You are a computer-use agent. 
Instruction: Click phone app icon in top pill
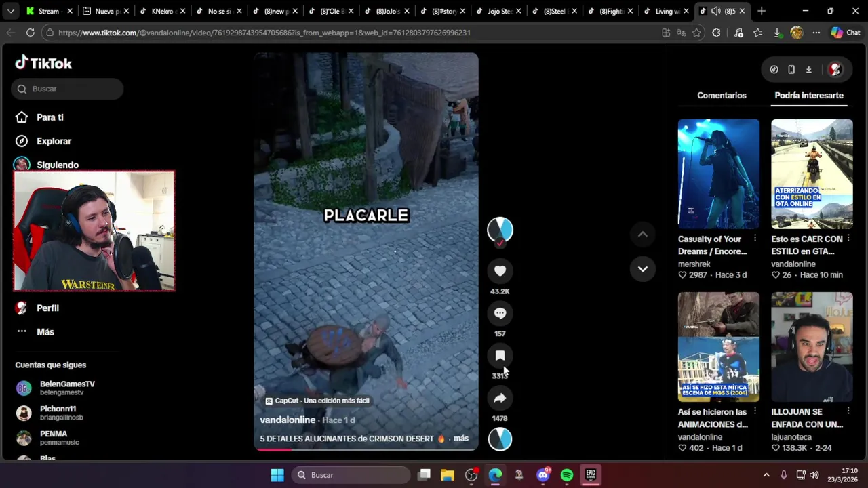click(x=791, y=69)
